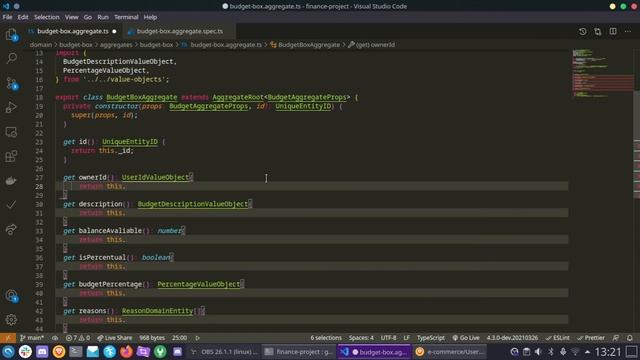The height and width of the screenshot is (360, 640).
Task: Select TypeScript version 4.3.0-dev.20210326
Action: (x=512, y=338)
